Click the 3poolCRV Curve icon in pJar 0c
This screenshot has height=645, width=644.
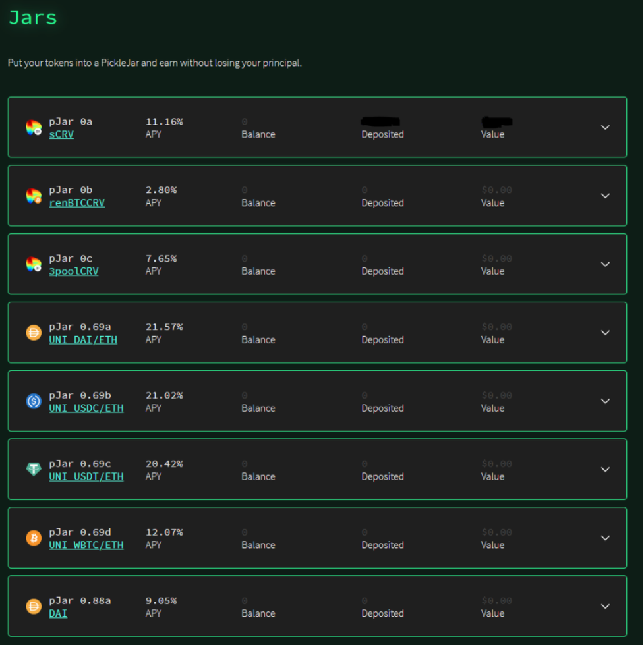(x=34, y=264)
